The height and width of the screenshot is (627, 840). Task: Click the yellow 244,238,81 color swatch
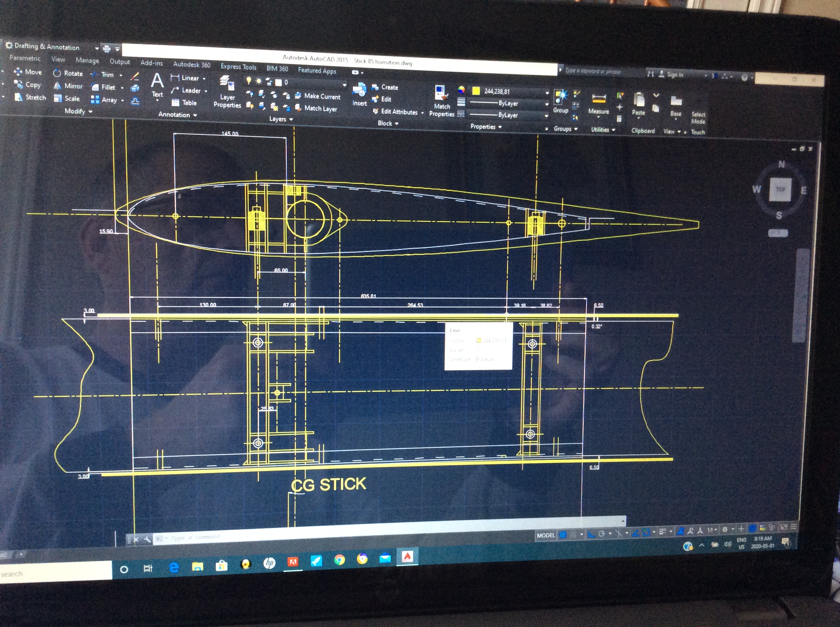[x=475, y=91]
